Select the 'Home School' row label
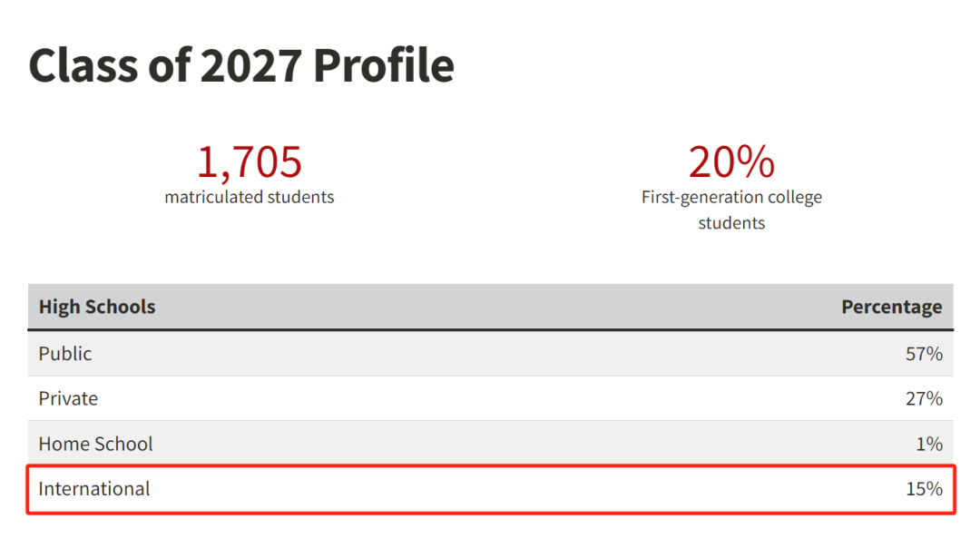Screen dimensions: 980x548 pyautogui.click(x=95, y=444)
